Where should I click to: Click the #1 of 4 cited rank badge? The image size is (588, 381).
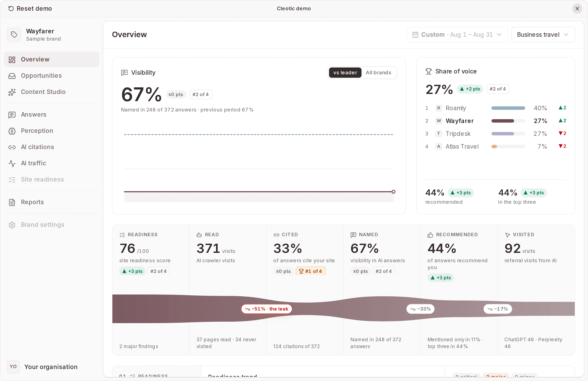click(x=310, y=271)
